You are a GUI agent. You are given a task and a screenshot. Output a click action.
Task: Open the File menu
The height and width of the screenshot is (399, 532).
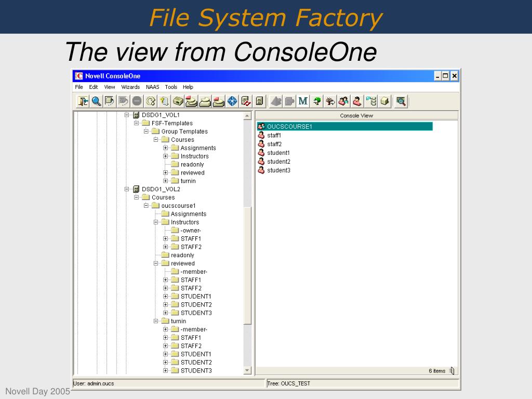tap(79, 87)
